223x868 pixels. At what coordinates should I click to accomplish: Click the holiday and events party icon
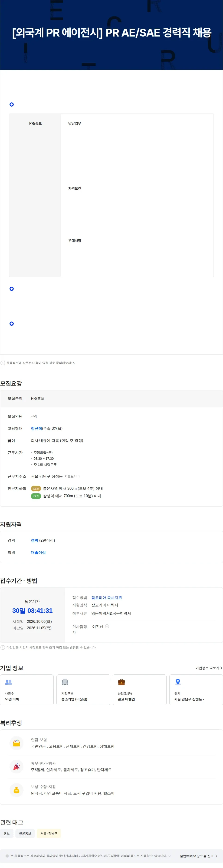[x=16, y=766]
